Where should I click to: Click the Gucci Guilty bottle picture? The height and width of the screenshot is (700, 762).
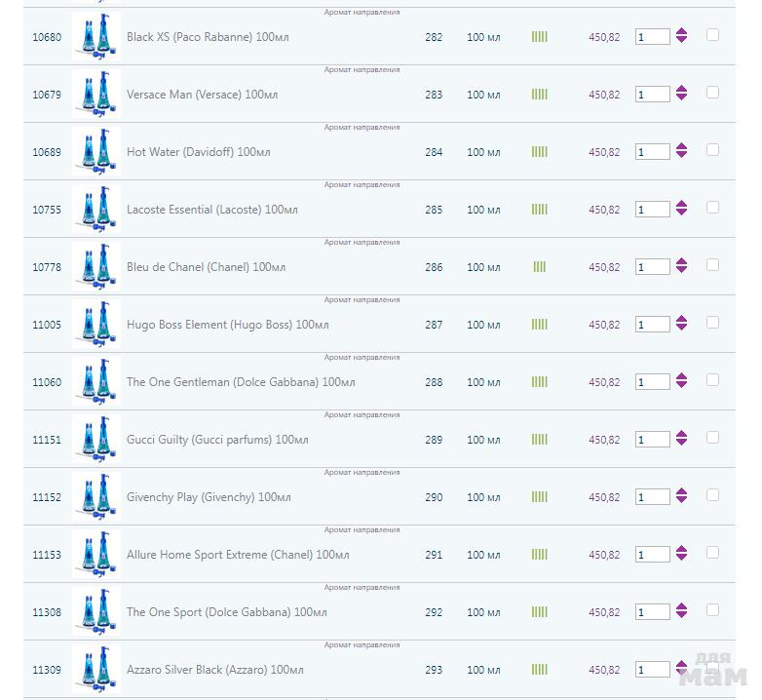point(95,440)
